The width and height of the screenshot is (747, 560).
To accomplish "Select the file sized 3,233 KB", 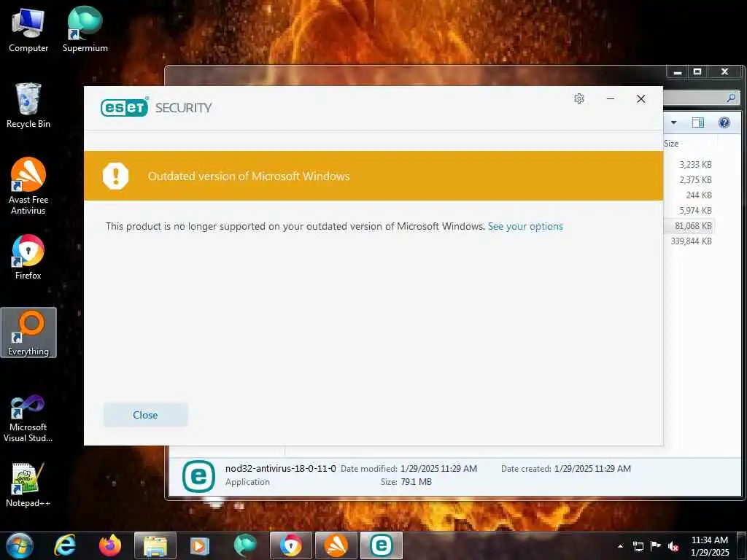I will tap(695, 164).
